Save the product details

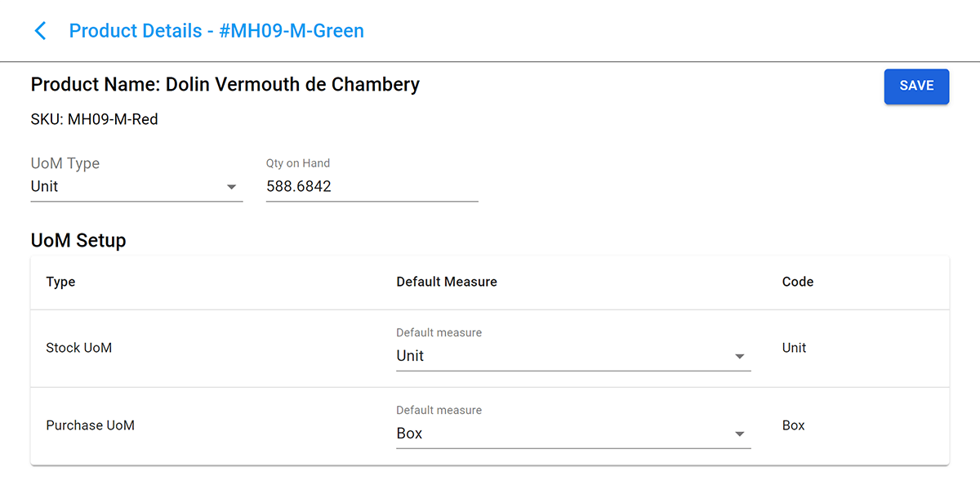click(916, 86)
